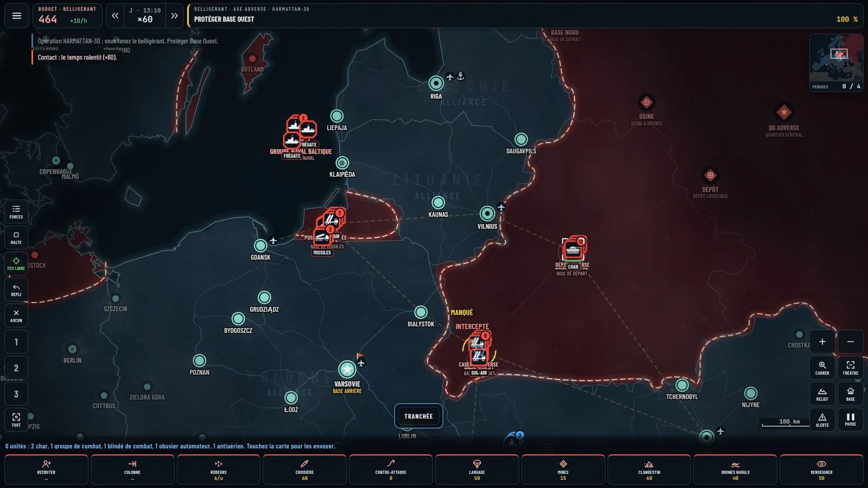Pause the game
Viewport: 868px width, 488px height.
click(851, 420)
